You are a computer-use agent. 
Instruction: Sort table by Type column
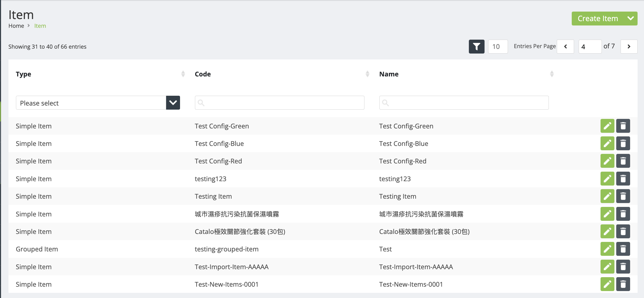click(x=183, y=74)
